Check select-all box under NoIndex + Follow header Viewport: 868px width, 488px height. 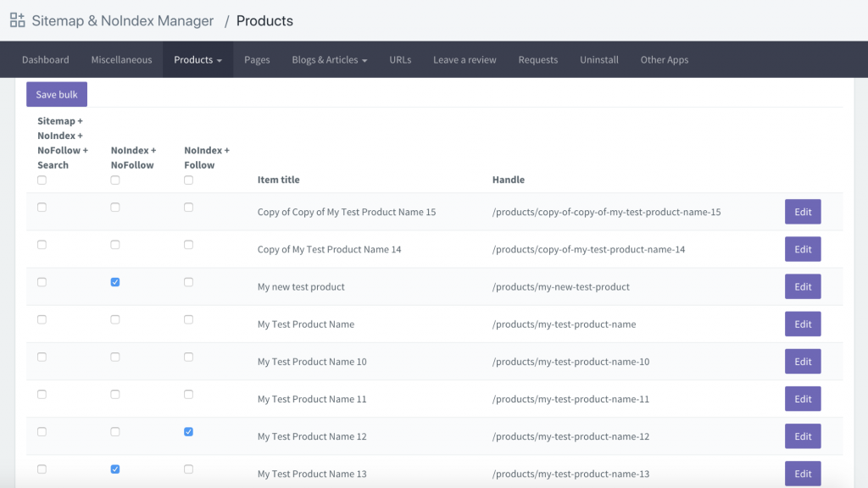pos(188,180)
